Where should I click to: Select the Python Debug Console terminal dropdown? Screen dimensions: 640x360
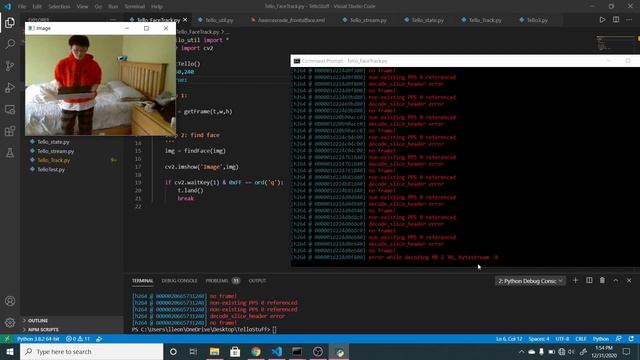530,281
